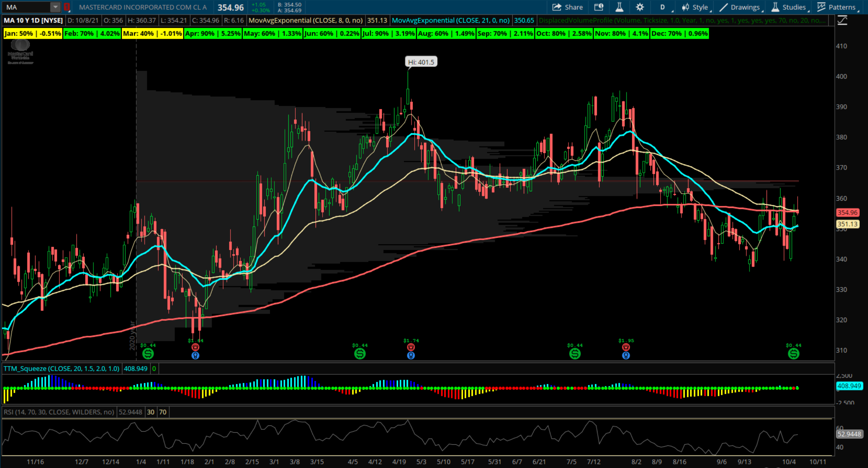
Task: Click the Edit Studies flask icon
Action: click(x=619, y=7)
